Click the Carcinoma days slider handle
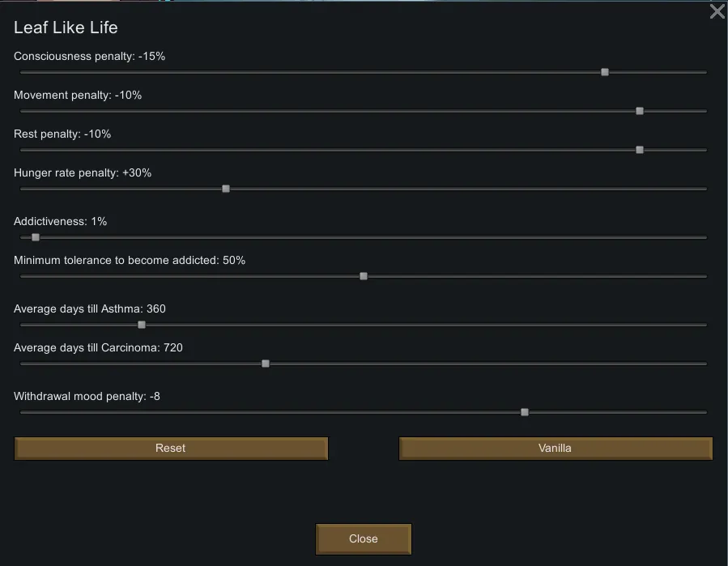The width and height of the screenshot is (728, 566). tap(266, 364)
